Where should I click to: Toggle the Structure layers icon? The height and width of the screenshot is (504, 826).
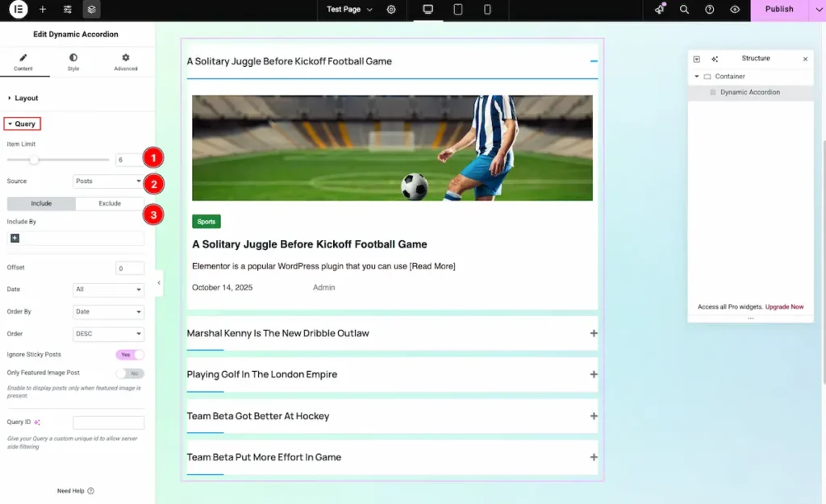(x=92, y=10)
